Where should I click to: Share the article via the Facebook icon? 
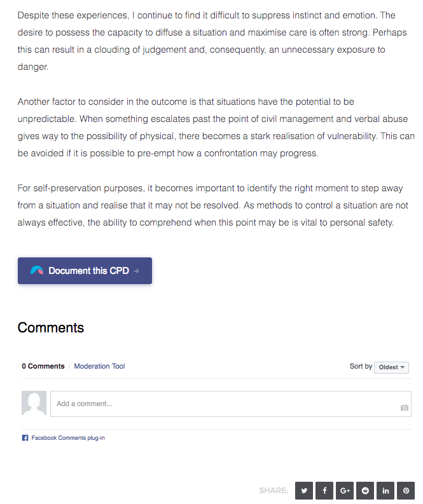tap(324, 491)
